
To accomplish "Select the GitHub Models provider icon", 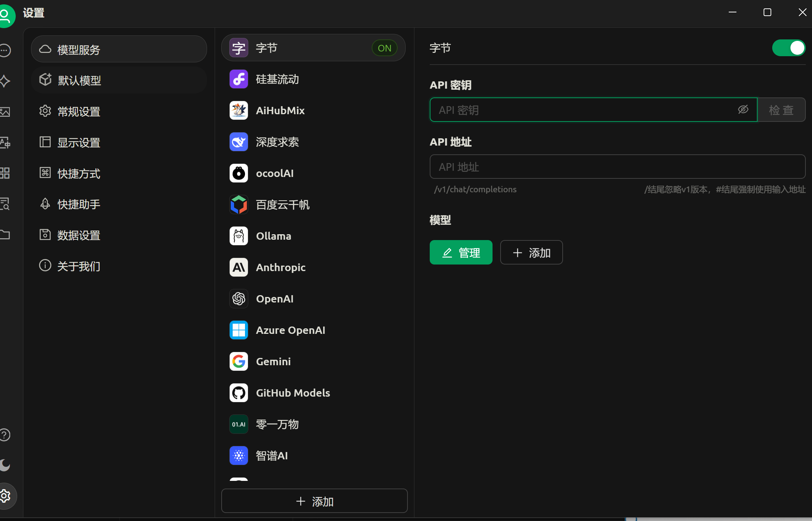I will point(239,393).
